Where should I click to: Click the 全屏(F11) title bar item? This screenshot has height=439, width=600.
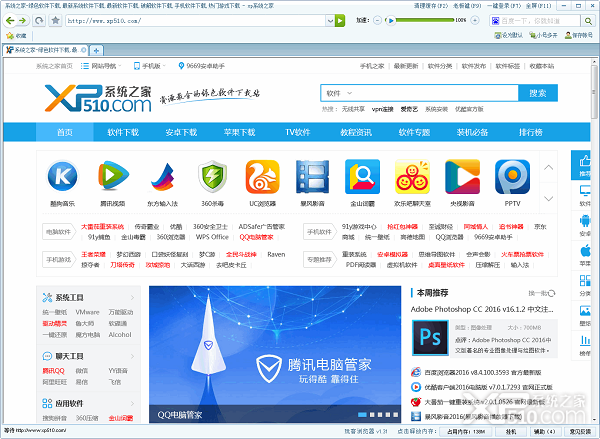pyautogui.click(x=539, y=6)
